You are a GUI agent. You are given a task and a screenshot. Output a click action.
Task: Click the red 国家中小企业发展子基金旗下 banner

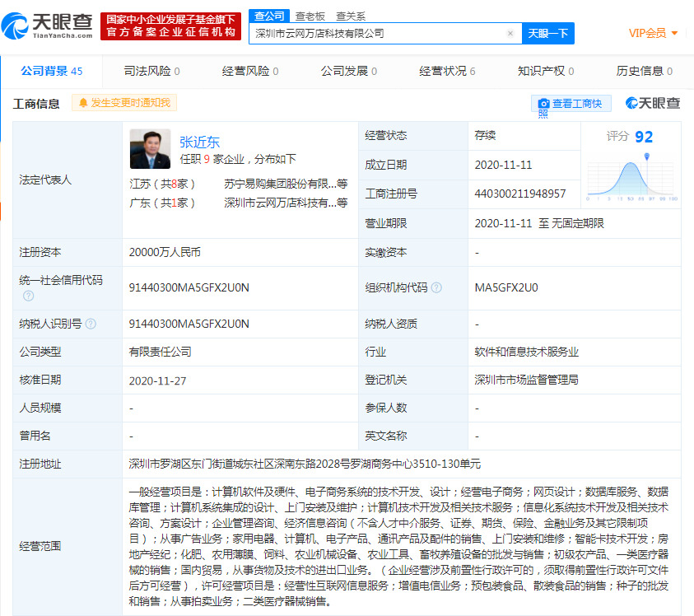(x=171, y=26)
